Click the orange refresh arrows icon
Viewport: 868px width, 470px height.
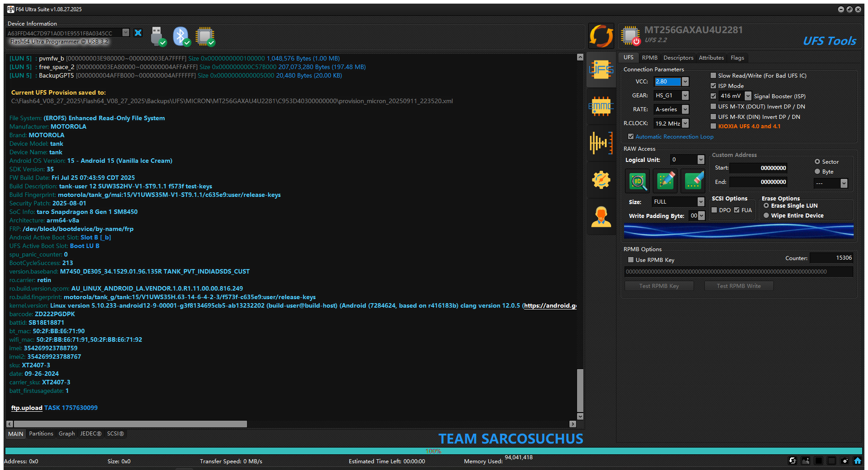tap(601, 36)
